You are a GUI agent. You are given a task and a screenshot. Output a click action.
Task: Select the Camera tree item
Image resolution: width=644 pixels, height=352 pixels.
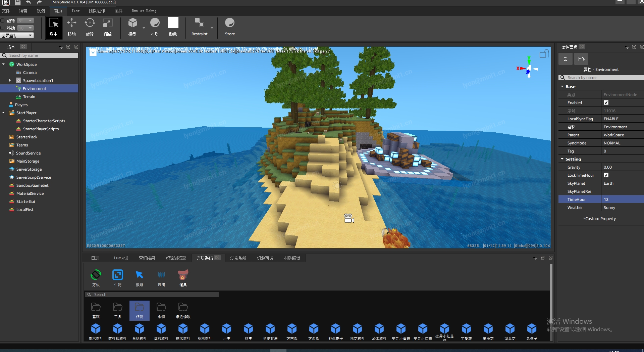coord(30,73)
